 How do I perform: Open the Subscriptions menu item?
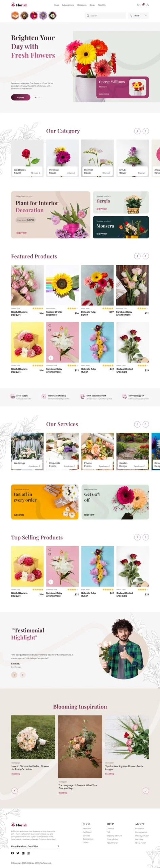(68, 5)
